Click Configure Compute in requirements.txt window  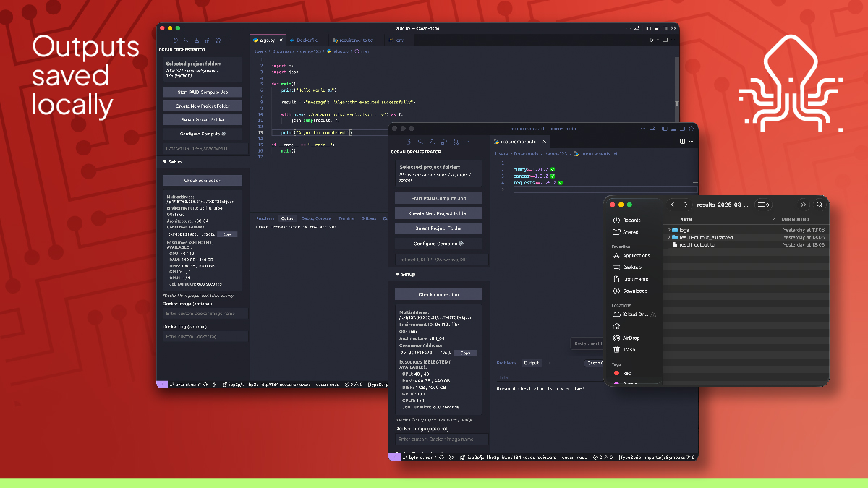438,244
